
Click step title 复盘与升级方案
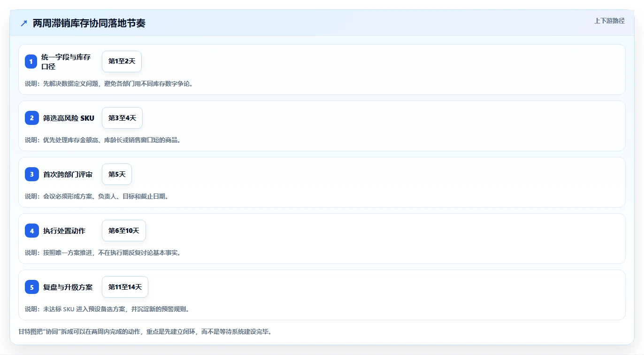[x=68, y=287]
